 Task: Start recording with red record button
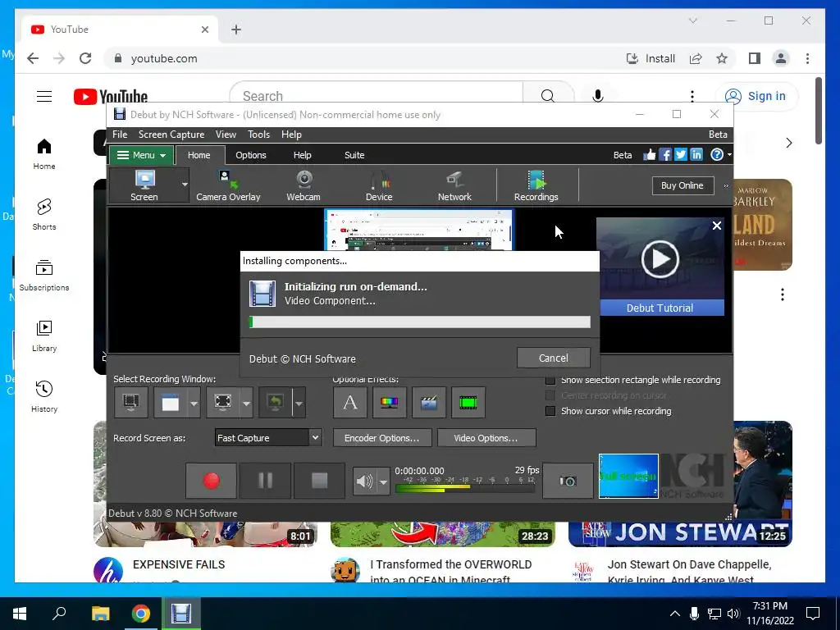tap(211, 481)
